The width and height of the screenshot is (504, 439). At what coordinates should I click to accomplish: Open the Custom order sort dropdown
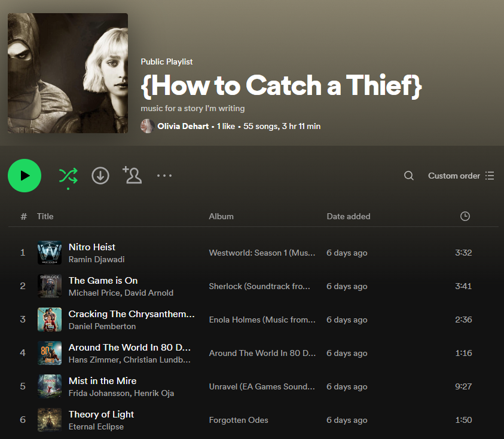(x=461, y=176)
